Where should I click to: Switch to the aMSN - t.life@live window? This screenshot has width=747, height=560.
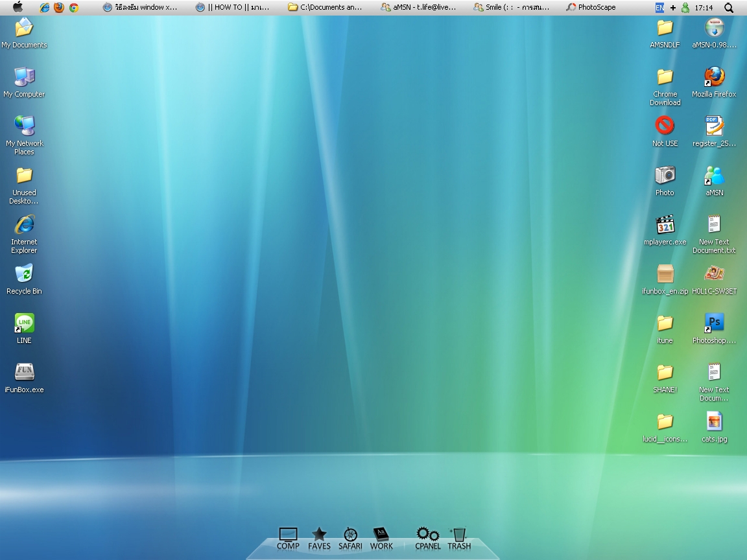point(418,7)
